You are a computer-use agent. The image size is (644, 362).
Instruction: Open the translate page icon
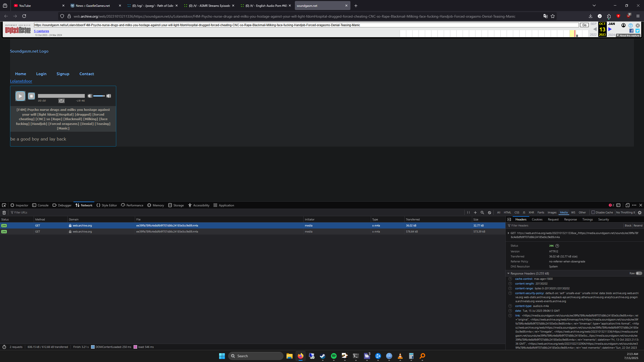[x=545, y=16]
